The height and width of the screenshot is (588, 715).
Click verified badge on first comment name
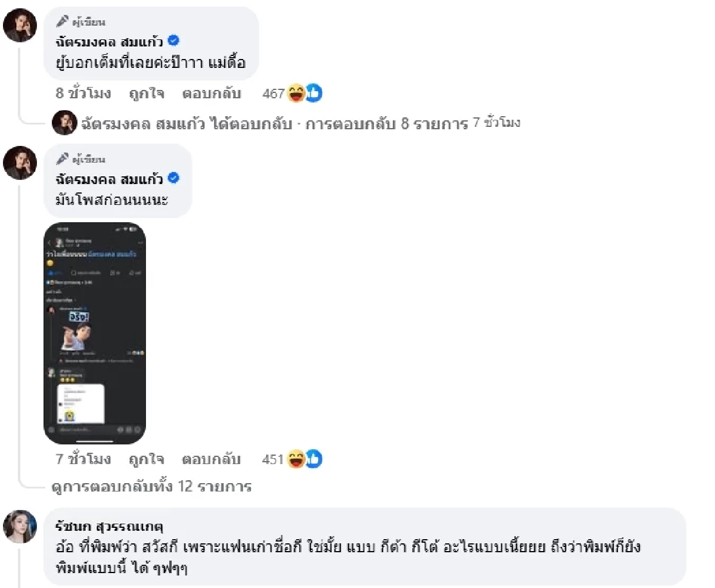coord(173,41)
